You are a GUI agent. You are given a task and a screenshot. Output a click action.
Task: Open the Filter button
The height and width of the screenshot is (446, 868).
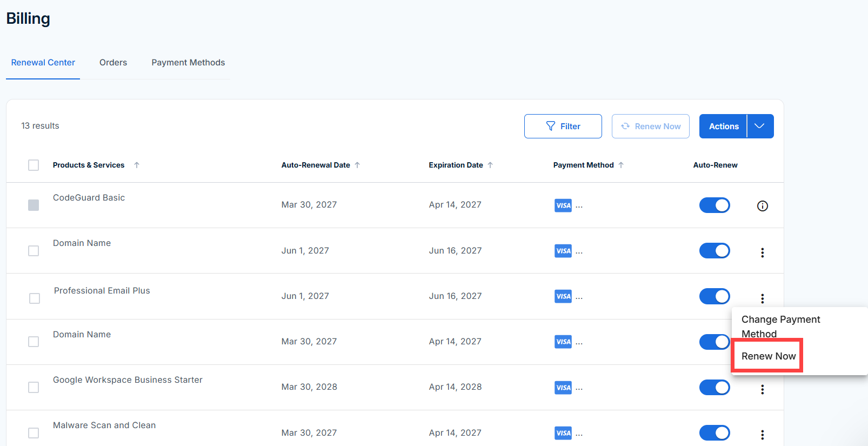pyautogui.click(x=563, y=126)
